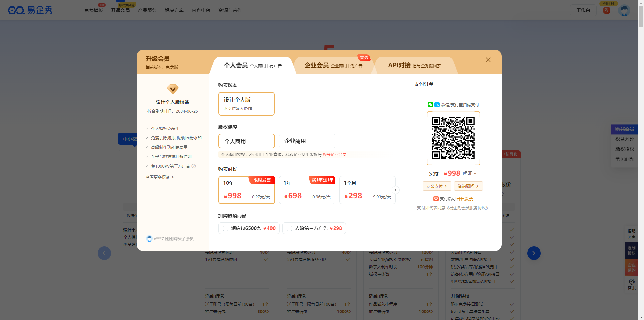Open 免费模板 menu
Viewport: 644px width, 320px height.
[x=94, y=10]
